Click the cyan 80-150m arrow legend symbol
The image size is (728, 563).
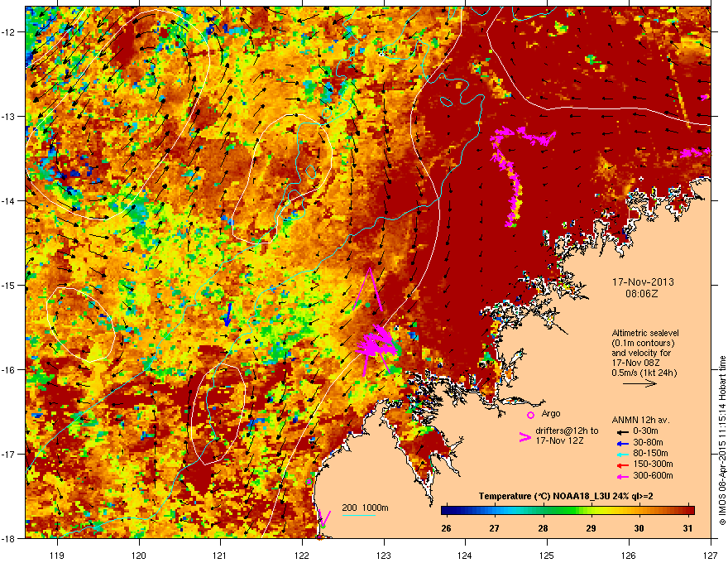click(x=624, y=454)
